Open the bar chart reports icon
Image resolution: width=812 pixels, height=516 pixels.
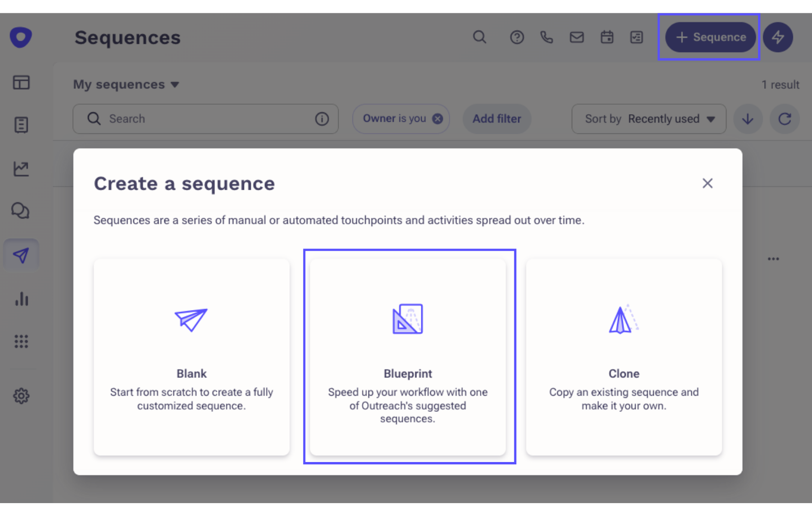[x=21, y=299]
